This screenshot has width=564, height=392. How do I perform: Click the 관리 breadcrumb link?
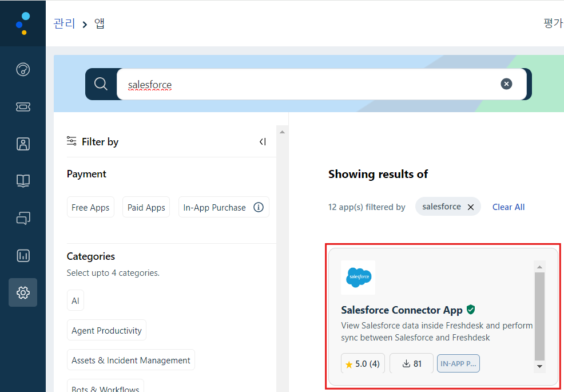pyautogui.click(x=64, y=23)
